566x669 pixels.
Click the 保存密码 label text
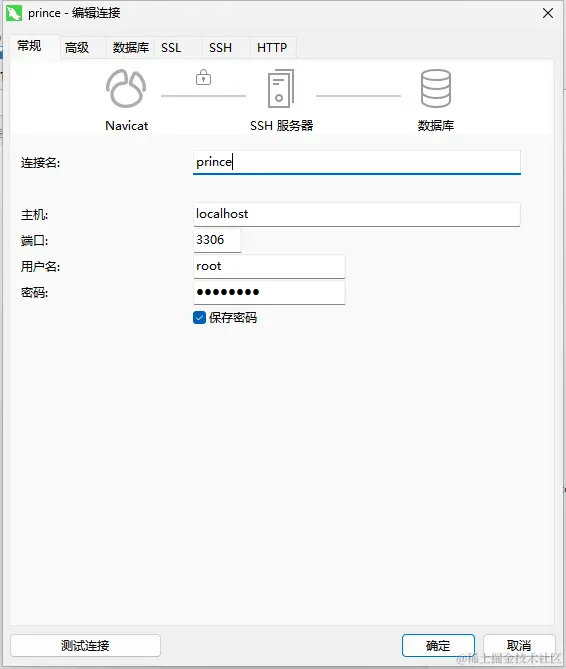pos(233,317)
